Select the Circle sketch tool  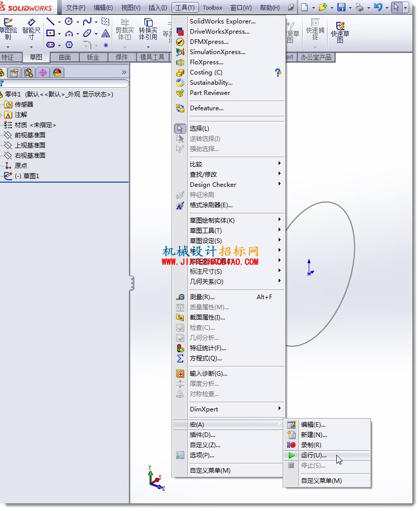click(69, 21)
